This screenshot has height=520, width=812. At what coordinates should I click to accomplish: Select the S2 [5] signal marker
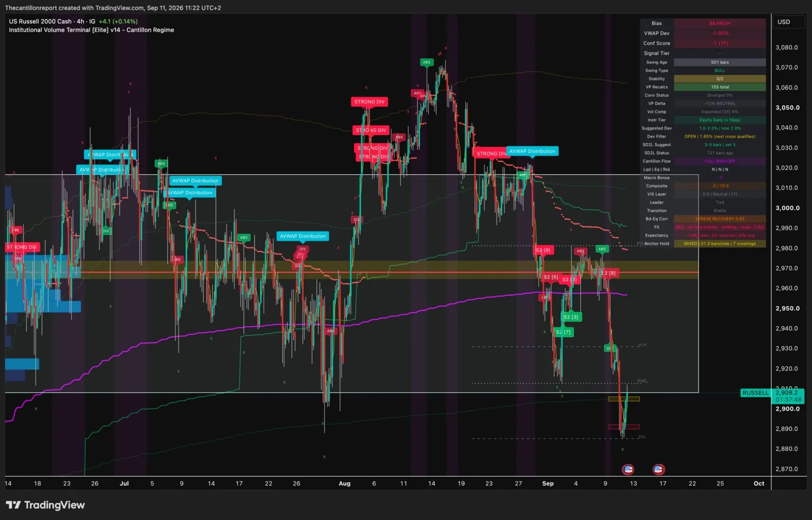pyautogui.click(x=551, y=277)
